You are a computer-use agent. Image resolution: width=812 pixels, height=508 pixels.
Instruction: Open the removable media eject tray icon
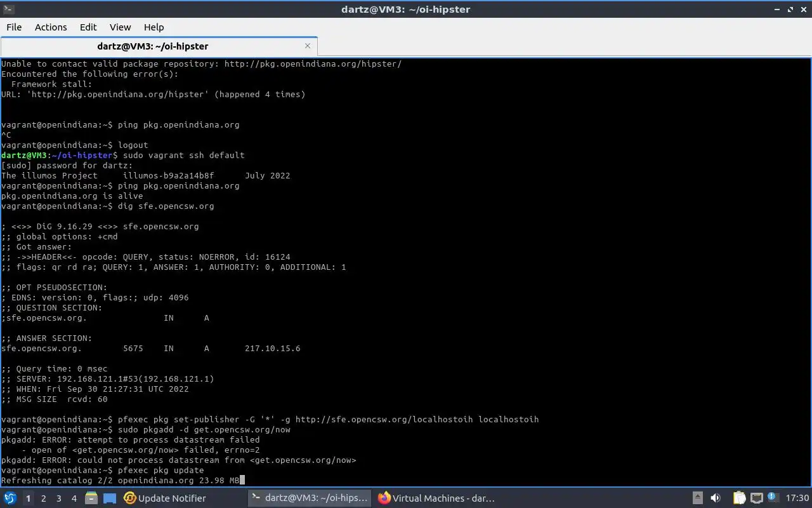point(697,498)
